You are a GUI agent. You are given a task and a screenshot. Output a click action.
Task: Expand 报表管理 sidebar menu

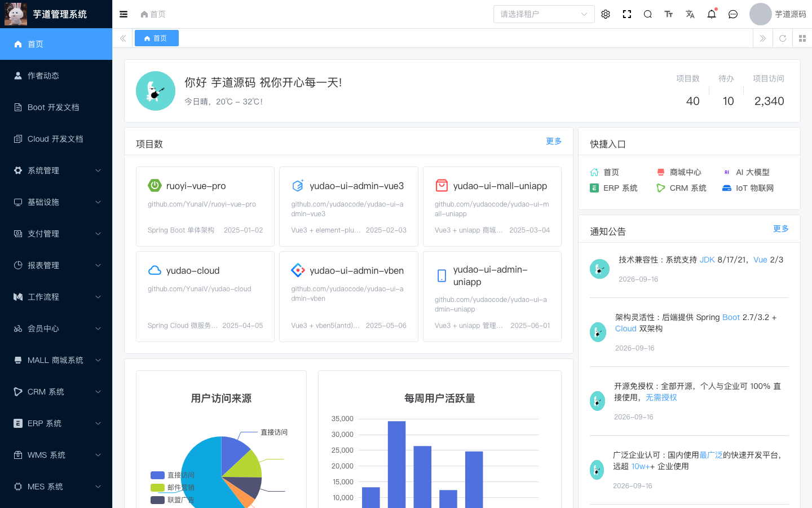click(56, 265)
